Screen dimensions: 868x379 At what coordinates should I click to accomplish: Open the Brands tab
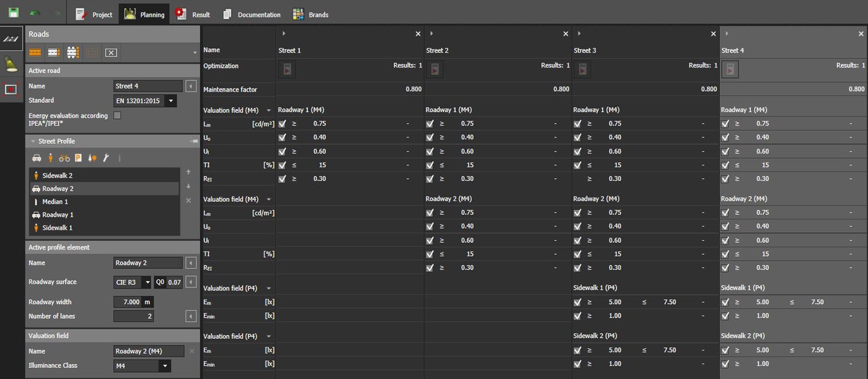pyautogui.click(x=311, y=14)
